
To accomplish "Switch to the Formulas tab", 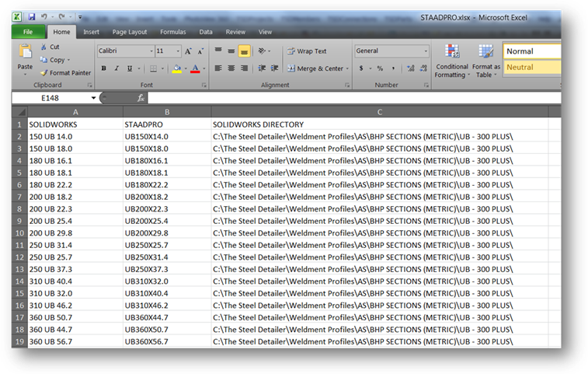I will coord(173,32).
